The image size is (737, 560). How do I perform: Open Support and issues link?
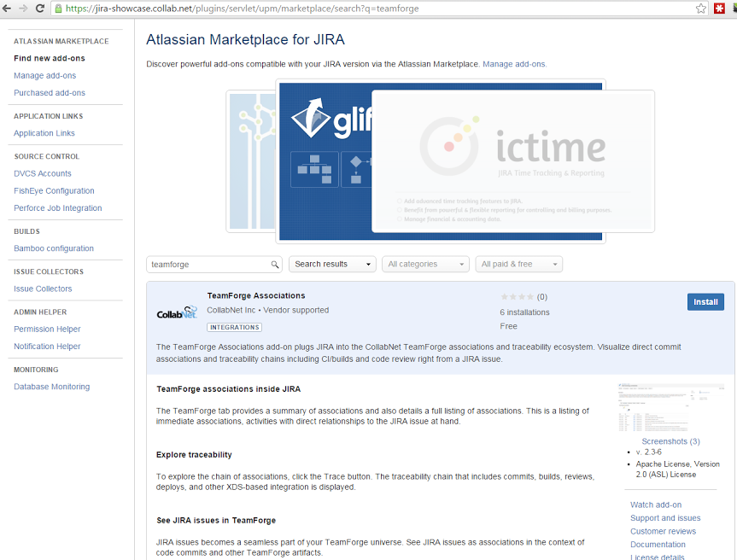pos(665,518)
